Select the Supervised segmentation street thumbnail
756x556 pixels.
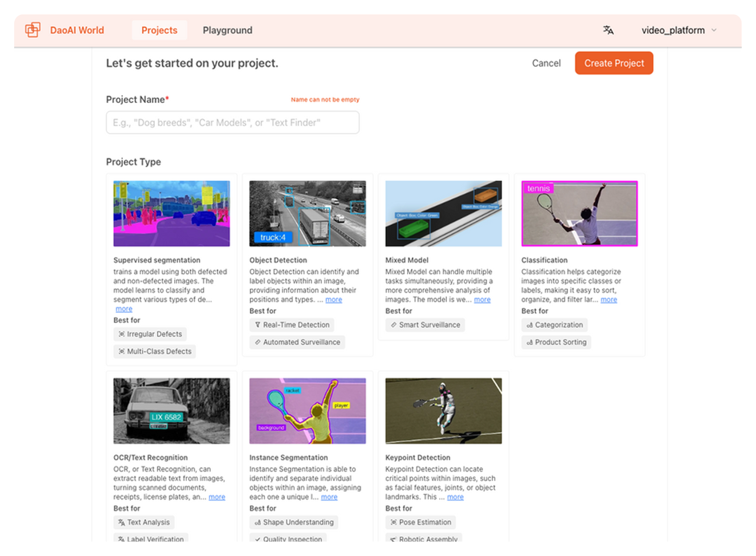coord(171,213)
